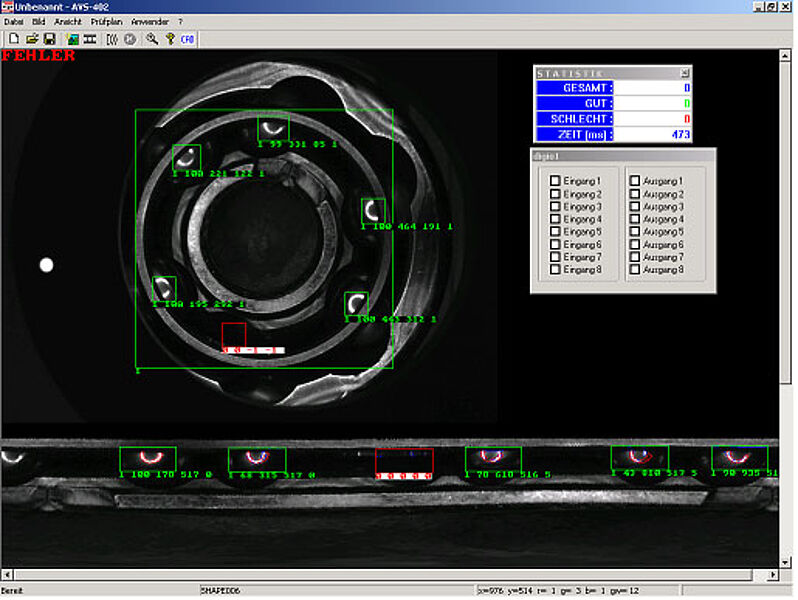Open the Ansicht menu

pos(68,21)
